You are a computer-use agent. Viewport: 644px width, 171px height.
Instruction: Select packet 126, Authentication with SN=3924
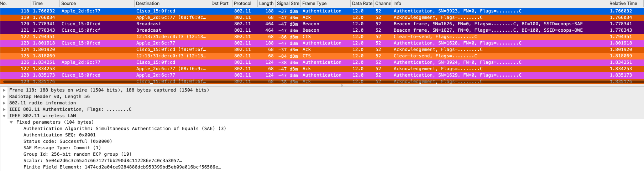point(320,62)
